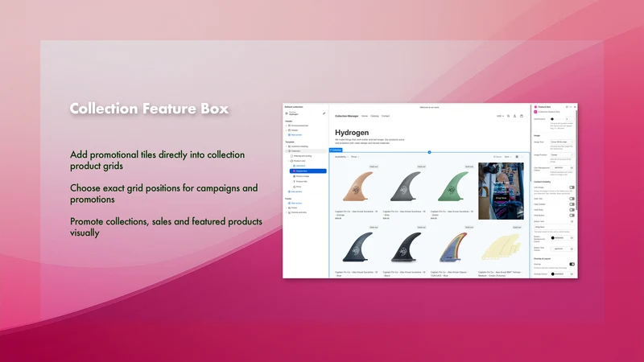Click the Product image block icon

(294, 176)
